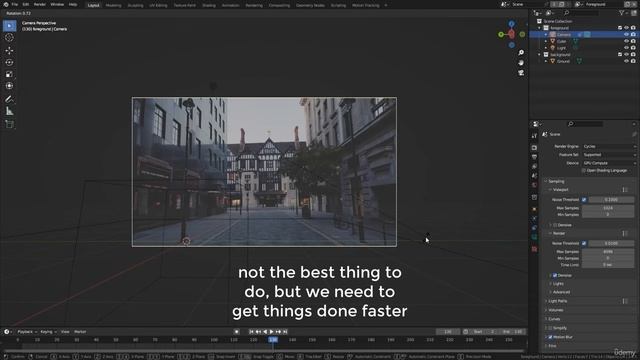Open the Object Data camera properties tab icon

(534, 237)
